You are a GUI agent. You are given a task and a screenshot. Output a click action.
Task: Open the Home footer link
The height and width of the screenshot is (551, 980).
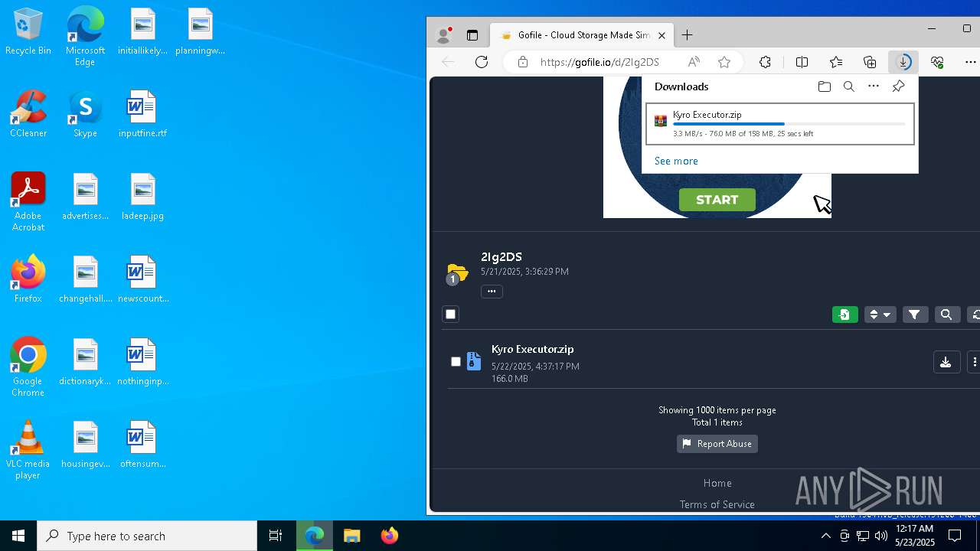(x=717, y=483)
